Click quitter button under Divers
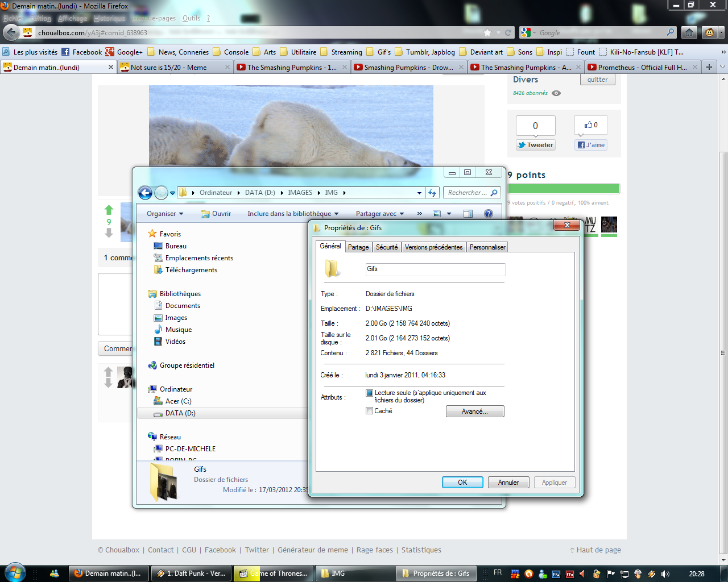728x582 pixels. tap(597, 80)
